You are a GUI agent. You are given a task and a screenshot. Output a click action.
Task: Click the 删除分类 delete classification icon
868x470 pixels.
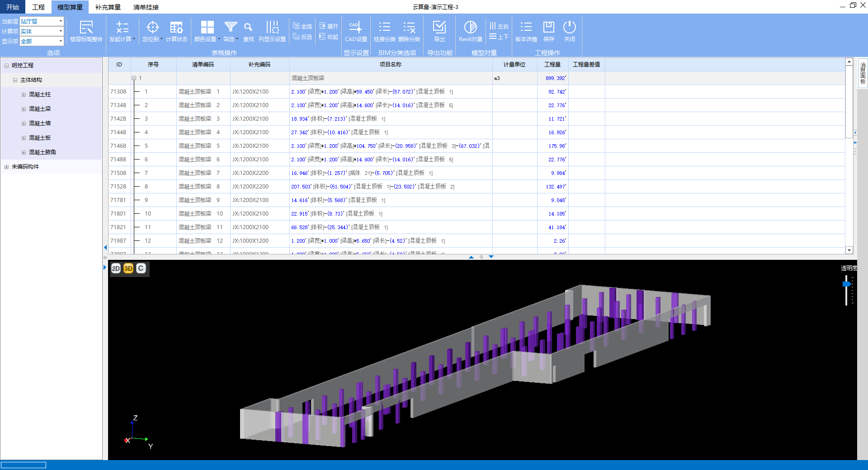tap(409, 31)
